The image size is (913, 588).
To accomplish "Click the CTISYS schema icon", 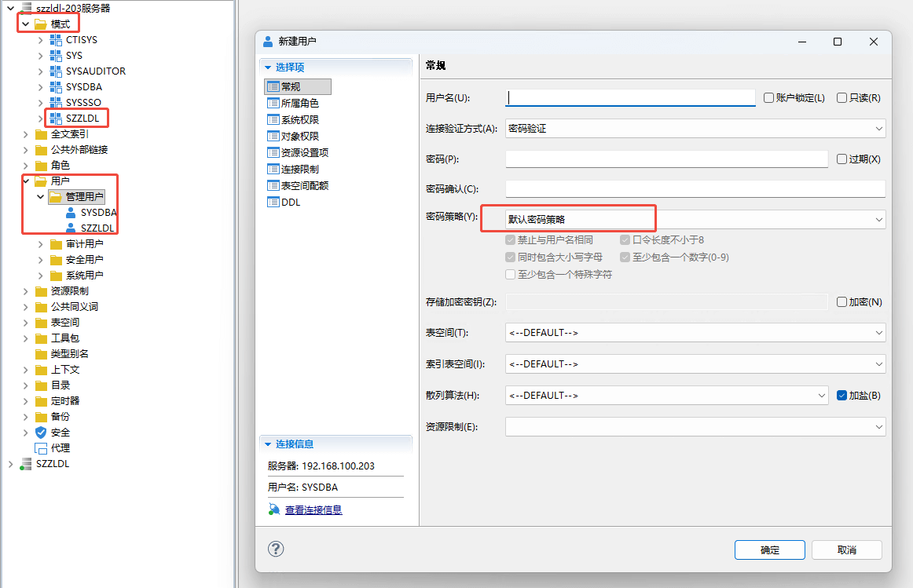I will tap(56, 39).
